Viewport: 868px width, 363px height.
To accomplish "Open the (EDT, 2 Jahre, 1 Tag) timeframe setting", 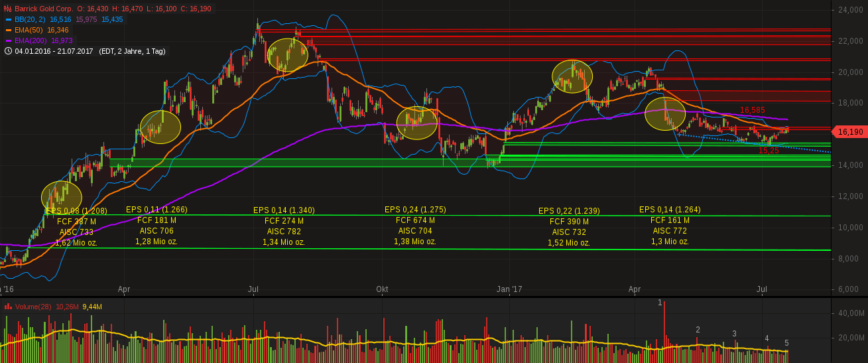I will [132, 51].
